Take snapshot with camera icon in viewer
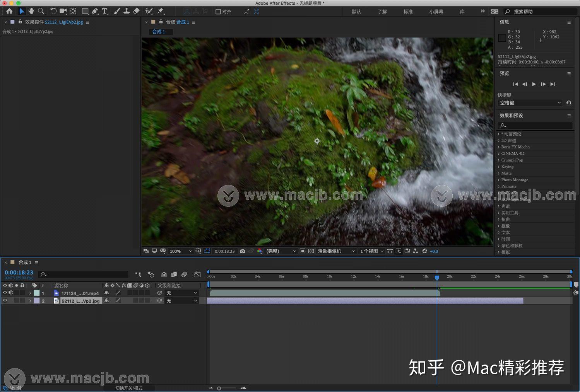 click(243, 251)
